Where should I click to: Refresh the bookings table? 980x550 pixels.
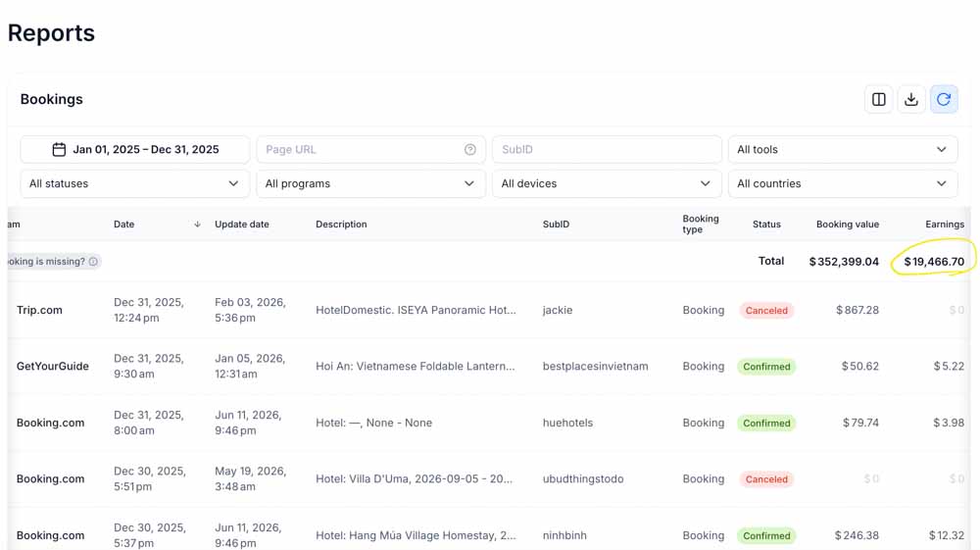click(x=944, y=99)
